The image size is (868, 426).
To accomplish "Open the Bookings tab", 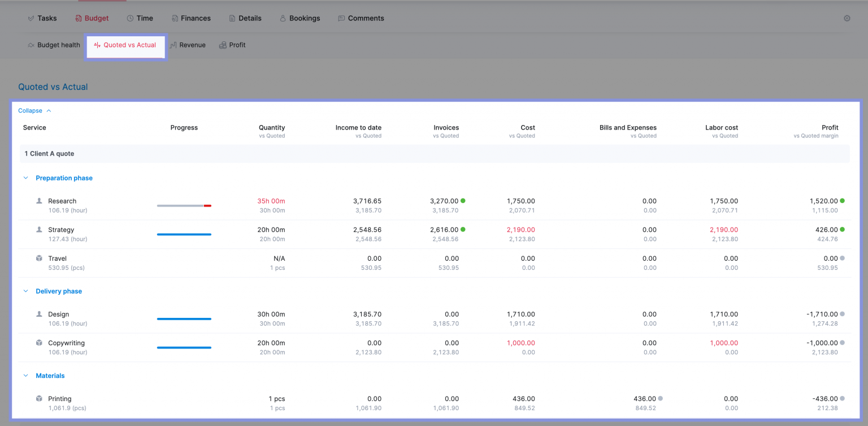I will coord(300,18).
